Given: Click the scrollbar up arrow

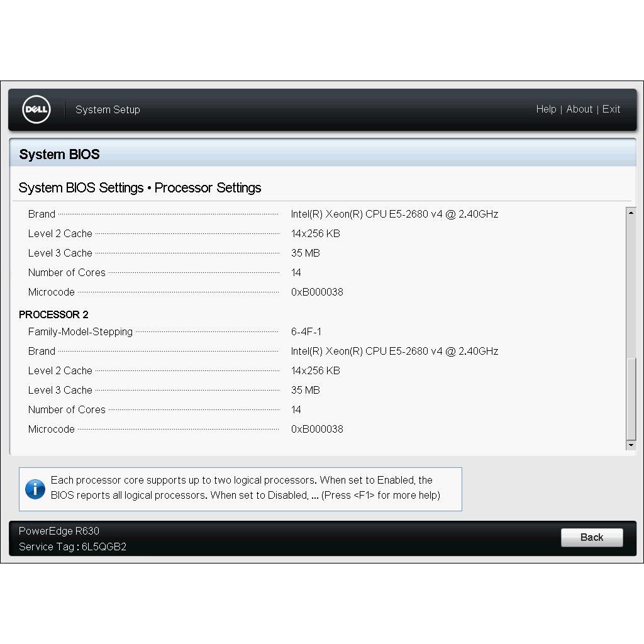Looking at the screenshot, I should pos(631,213).
